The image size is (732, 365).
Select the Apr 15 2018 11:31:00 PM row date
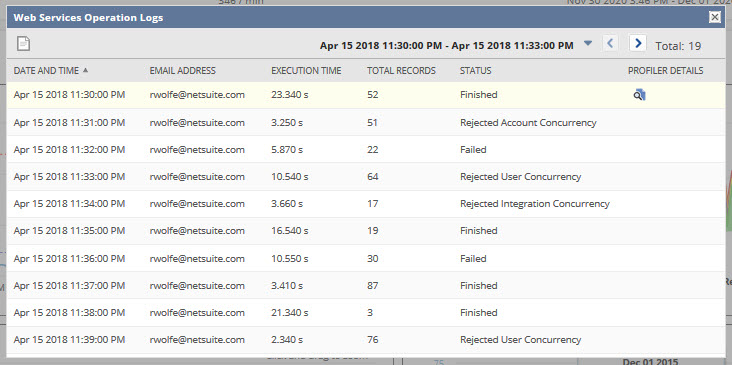click(x=69, y=123)
